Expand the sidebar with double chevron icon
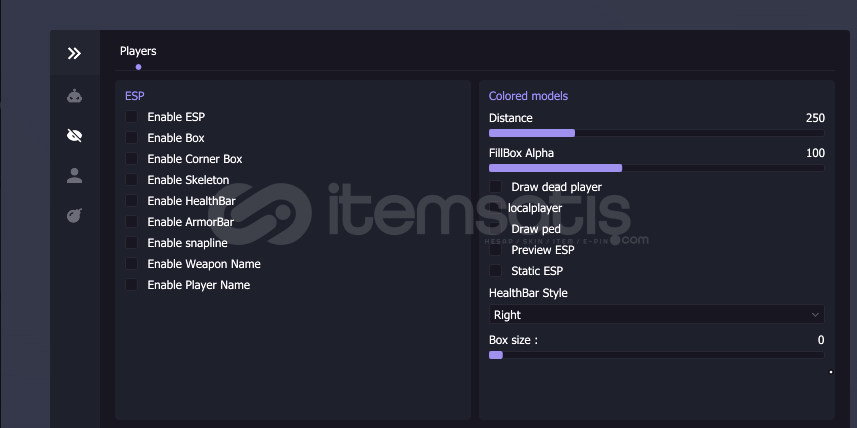The image size is (857, 428). tap(74, 53)
